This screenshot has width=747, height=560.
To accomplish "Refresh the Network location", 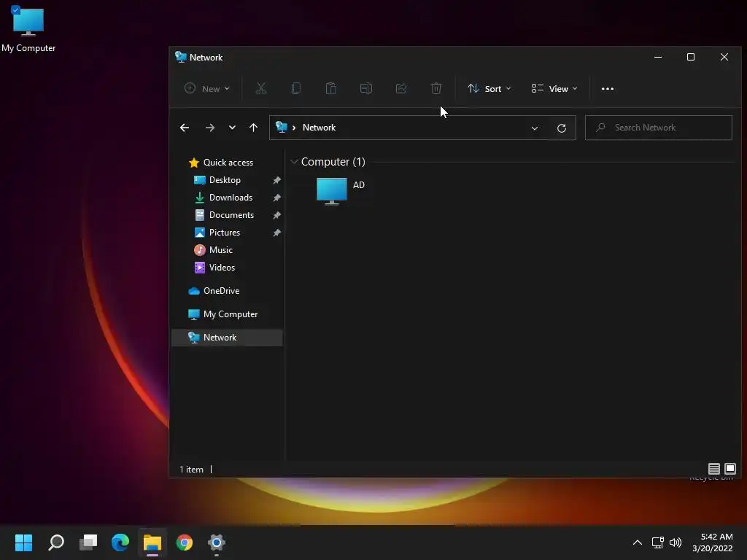I will pyautogui.click(x=562, y=128).
